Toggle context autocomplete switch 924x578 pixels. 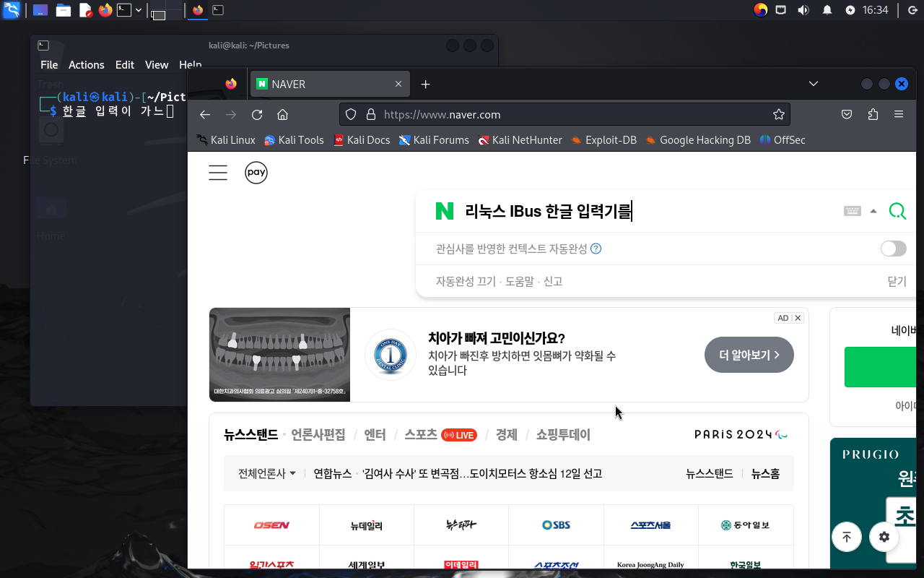894,249
